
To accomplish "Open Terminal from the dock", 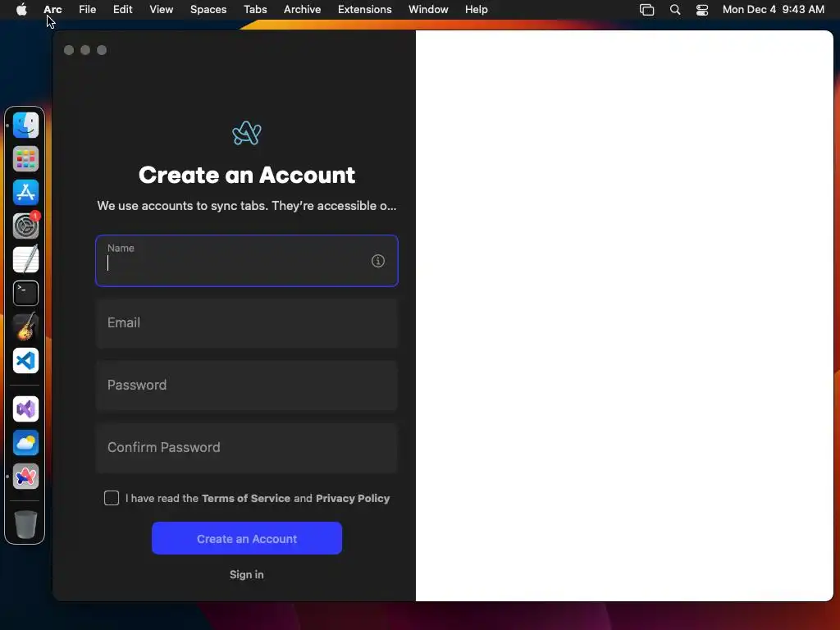I will (x=25, y=293).
